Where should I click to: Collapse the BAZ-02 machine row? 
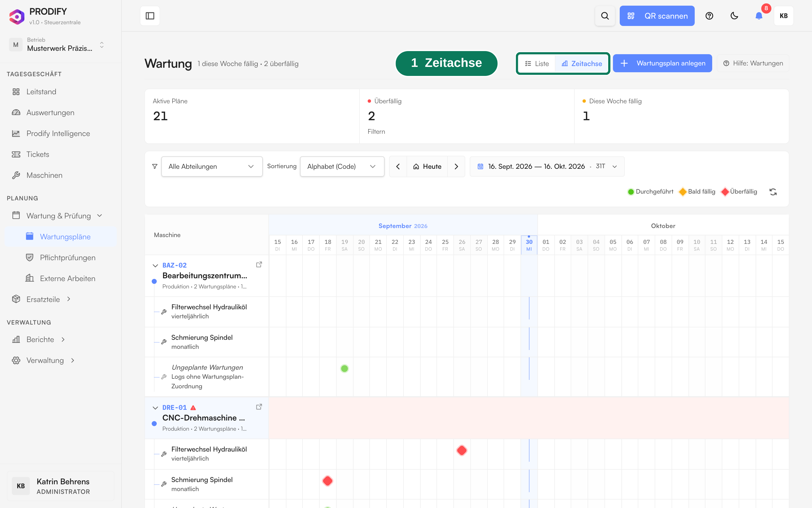click(155, 265)
